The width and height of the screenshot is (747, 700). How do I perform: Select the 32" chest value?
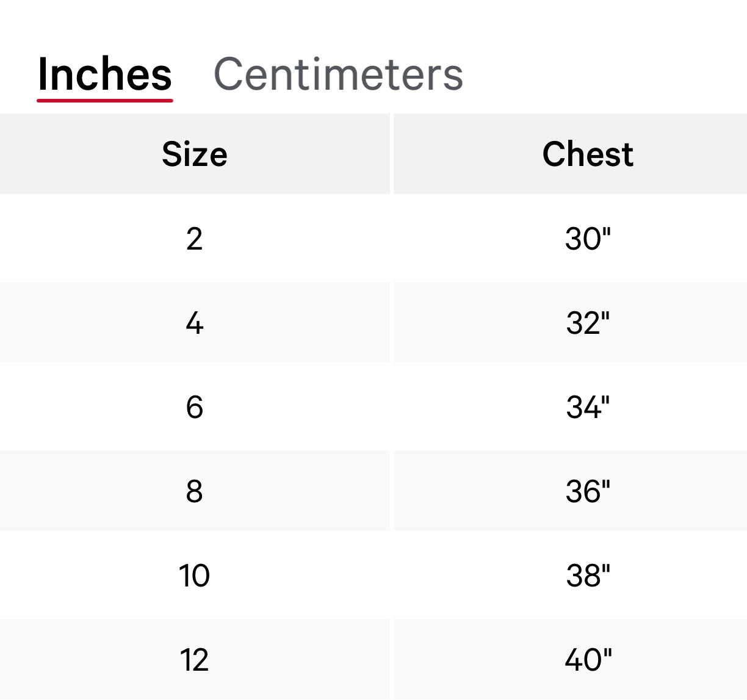tap(588, 322)
